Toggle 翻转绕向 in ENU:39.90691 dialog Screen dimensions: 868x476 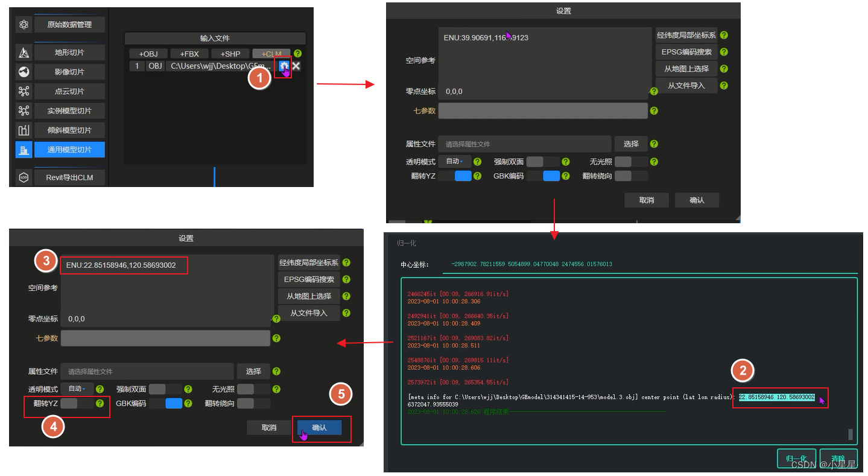[631, 176]
